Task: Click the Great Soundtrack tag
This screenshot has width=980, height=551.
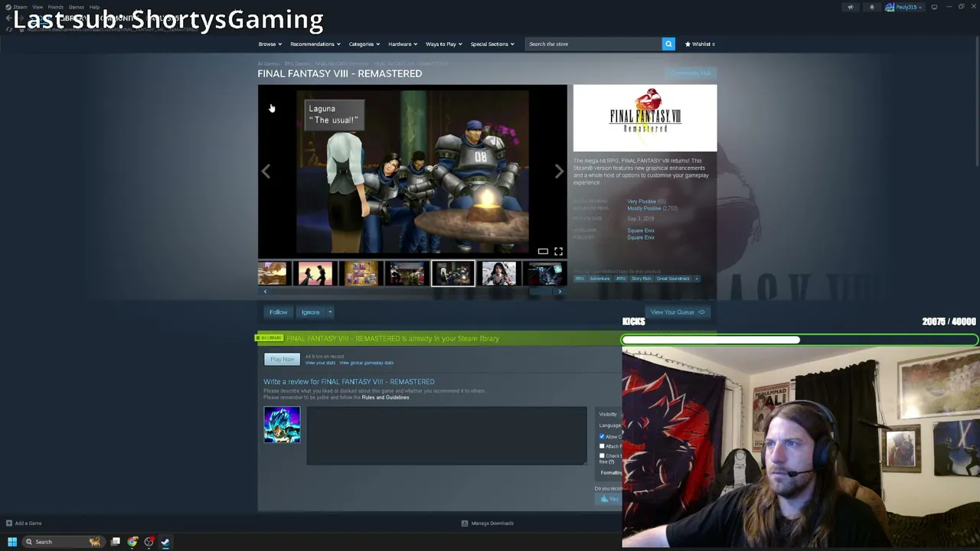Action: click(673, 279)
